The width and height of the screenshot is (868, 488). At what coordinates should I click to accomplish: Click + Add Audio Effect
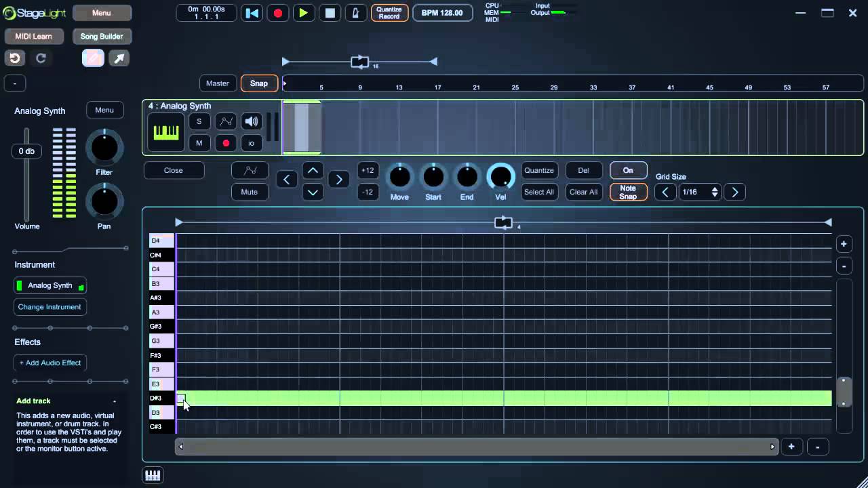50,363
